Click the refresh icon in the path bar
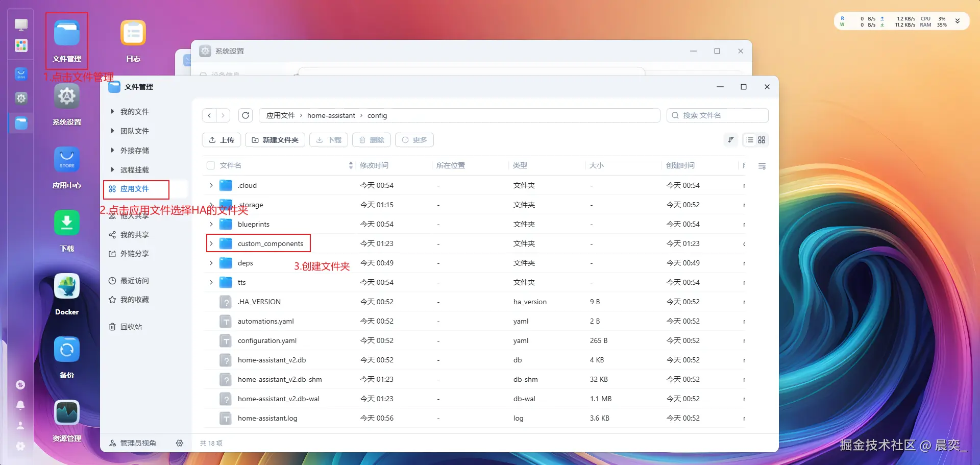The height and width of the screenshot is (465, 980). tap(246, 115)
